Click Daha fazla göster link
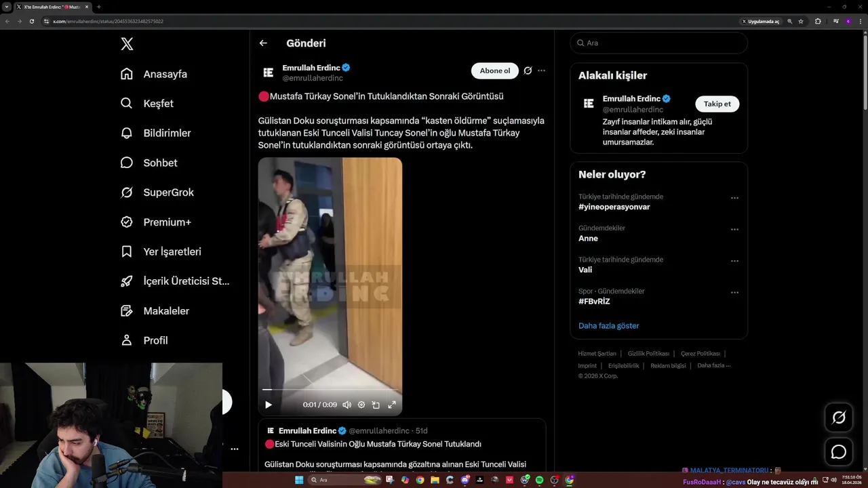This screenshot has width=868, height=488. [609, 326]
